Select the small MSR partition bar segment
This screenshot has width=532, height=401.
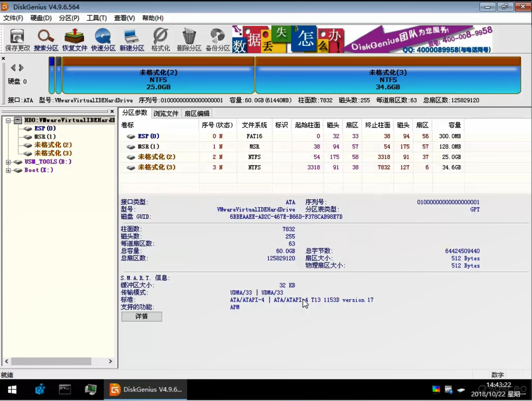tap(59, 75)
